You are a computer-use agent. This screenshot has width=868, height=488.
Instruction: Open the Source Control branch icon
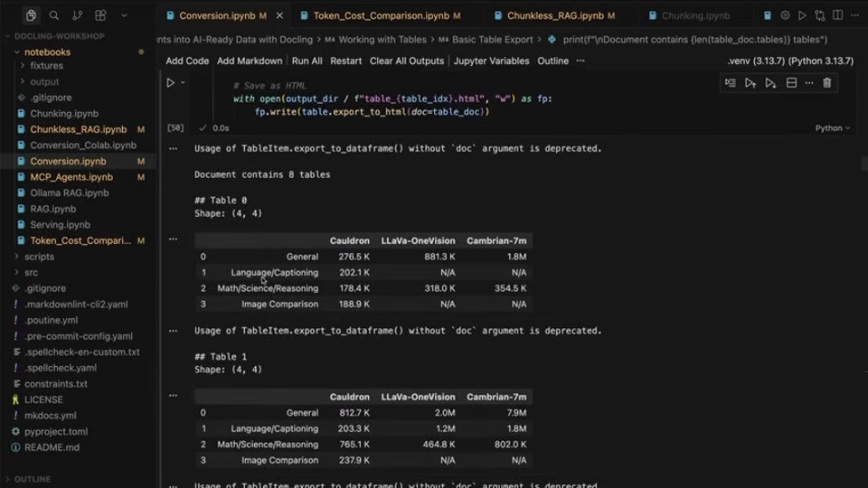[77, 15]
